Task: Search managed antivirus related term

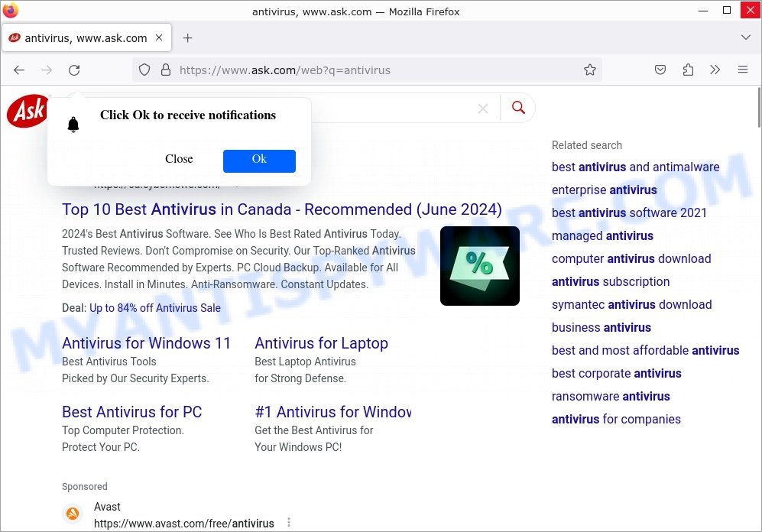Action: coord(602,235)
